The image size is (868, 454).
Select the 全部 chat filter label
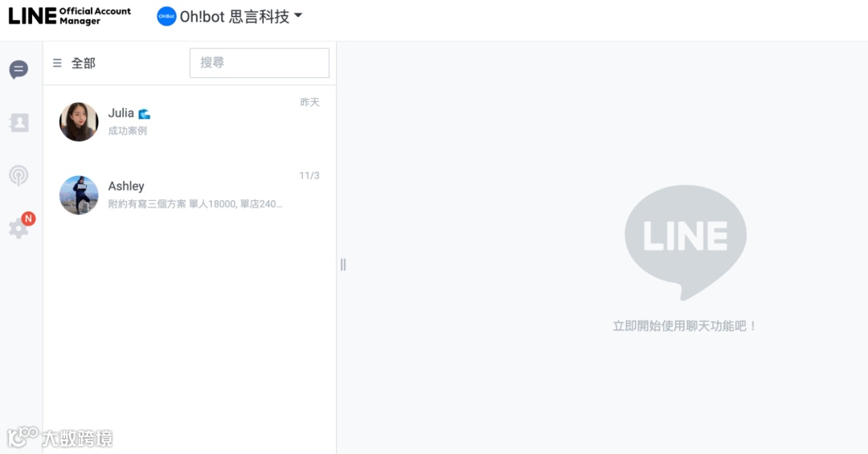83,63
